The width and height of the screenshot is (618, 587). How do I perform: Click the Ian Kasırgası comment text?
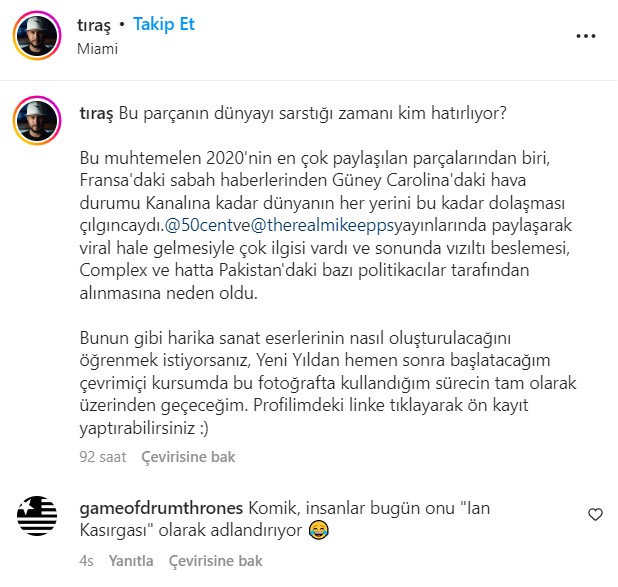coord(285,519)
